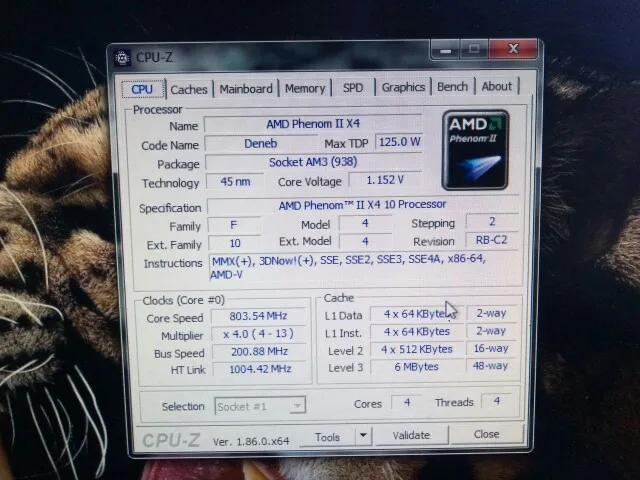Click the maximize window button
Image resolution: width=640 pixels, height=480 pixels.
474,49
